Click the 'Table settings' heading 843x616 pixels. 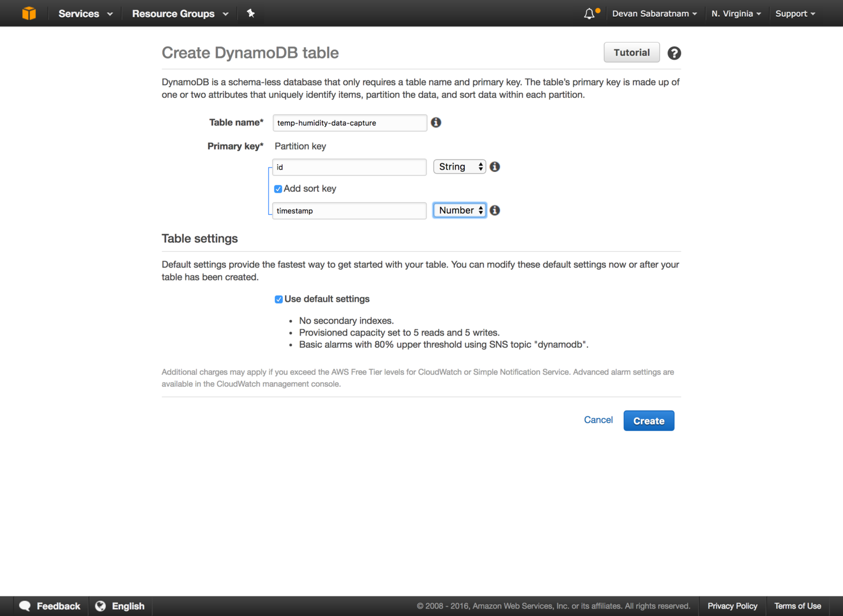(x=200, y=238)
